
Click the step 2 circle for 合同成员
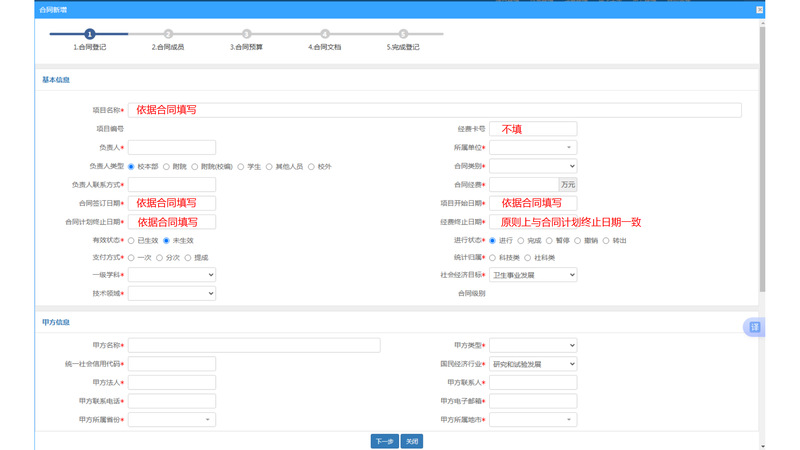click(168, 34)
